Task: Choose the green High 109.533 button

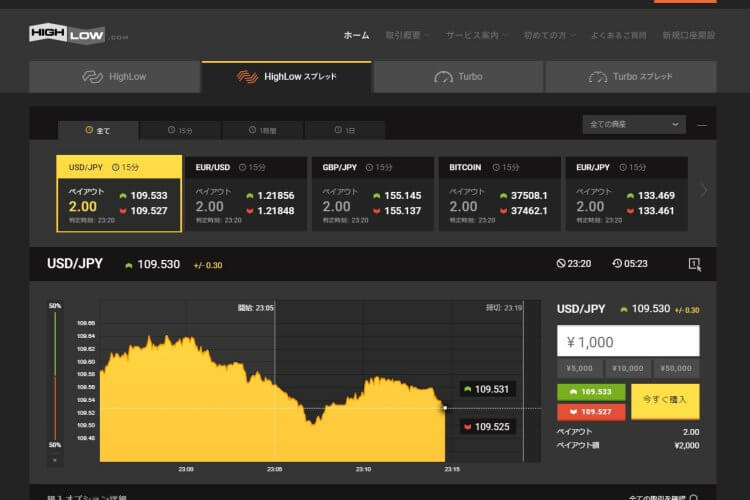Action: [x=591, y=392]
